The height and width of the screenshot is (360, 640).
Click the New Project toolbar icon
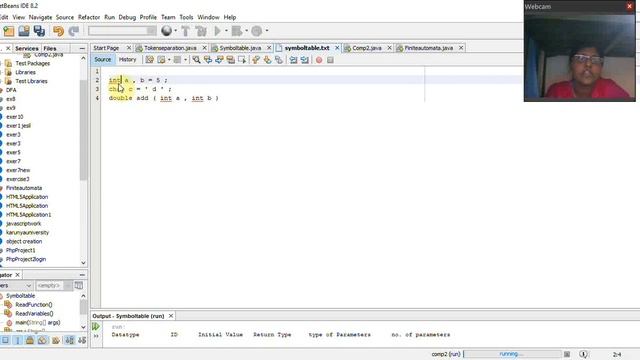click(x=9, y=31)
